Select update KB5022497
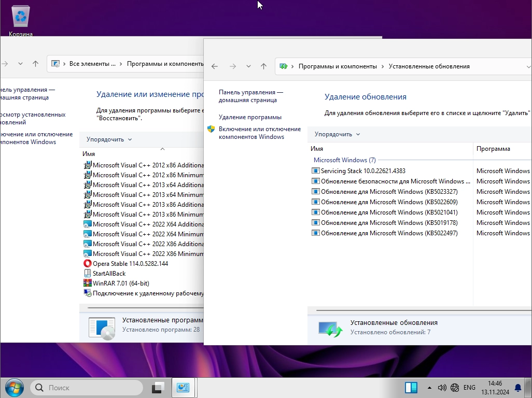The width and height of the screenshot is (532, 398). [x=390, y=233]
